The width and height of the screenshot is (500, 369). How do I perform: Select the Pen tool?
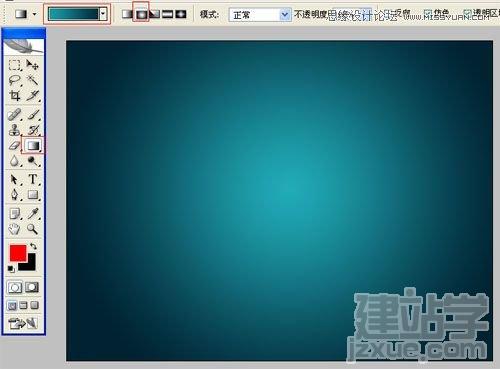pyautogui.click(x=15, y=195)
